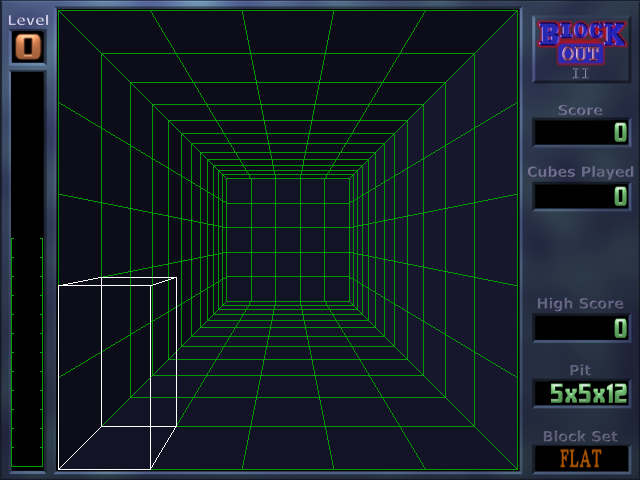Select the Score value display

tap(581, 132)
